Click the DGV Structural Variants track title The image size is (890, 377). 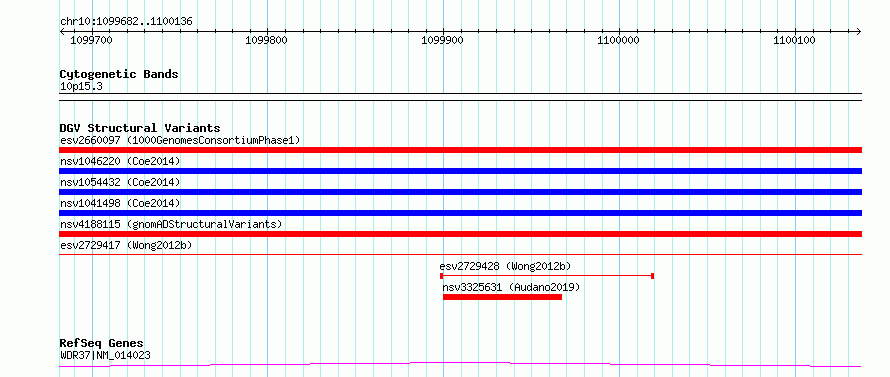click(140, 128)
